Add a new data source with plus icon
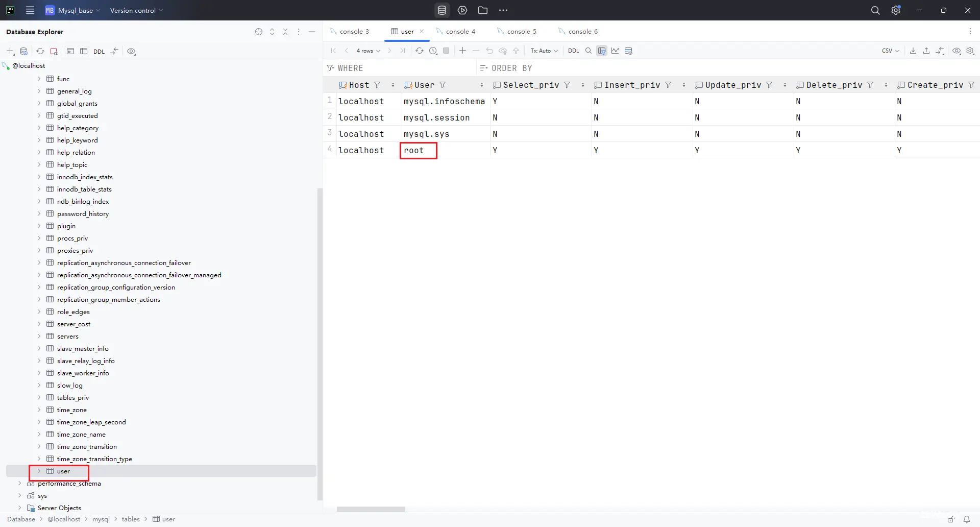This screenshot has height=527, width=980. tap(10, 51)
